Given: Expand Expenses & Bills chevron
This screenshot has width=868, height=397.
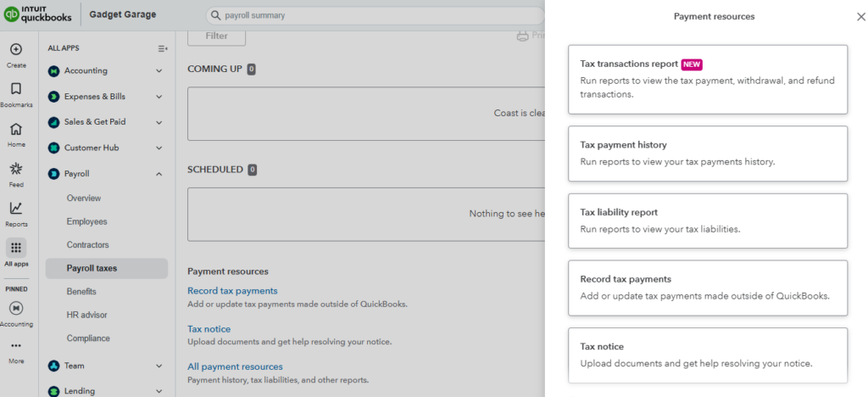Looking at the screenshot, I should coord(159,97).
